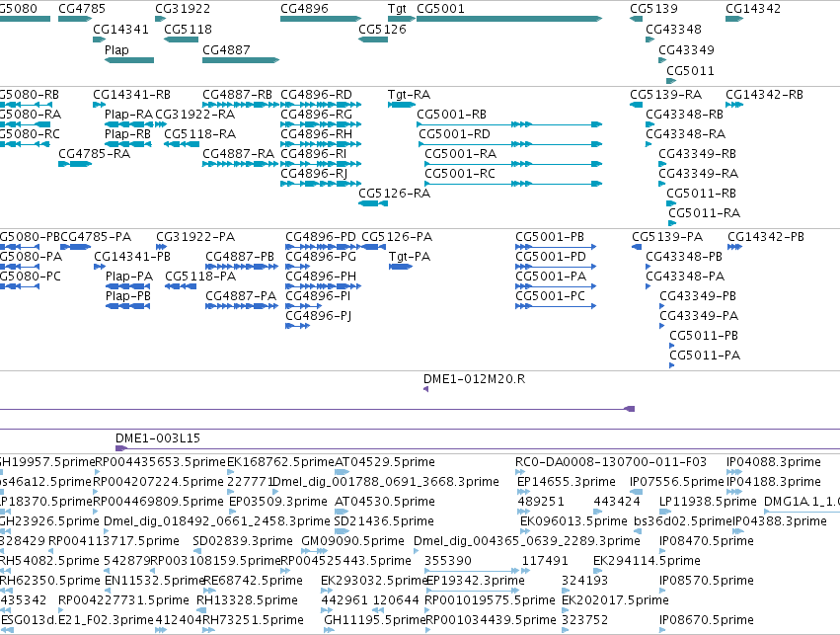Viewport: 840px width, 635px height.
Task: Select transcript CG4887-RA
Action: [241, 163]
